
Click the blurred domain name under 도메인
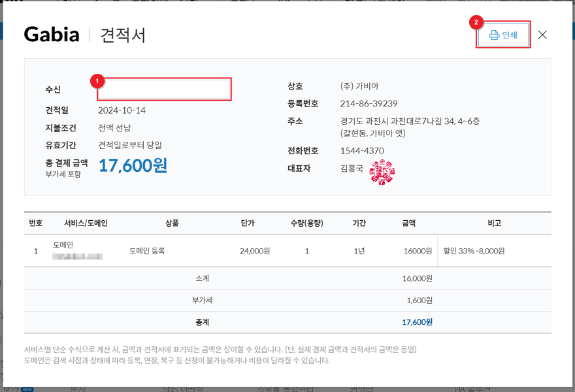[77, 256]
